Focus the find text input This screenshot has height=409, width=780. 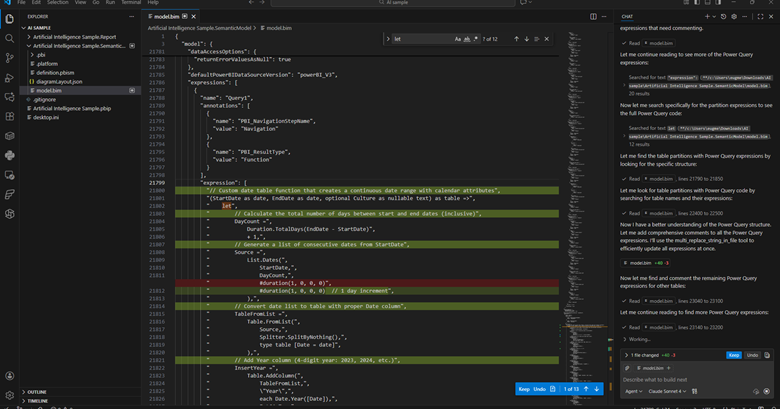click(423, 39)
